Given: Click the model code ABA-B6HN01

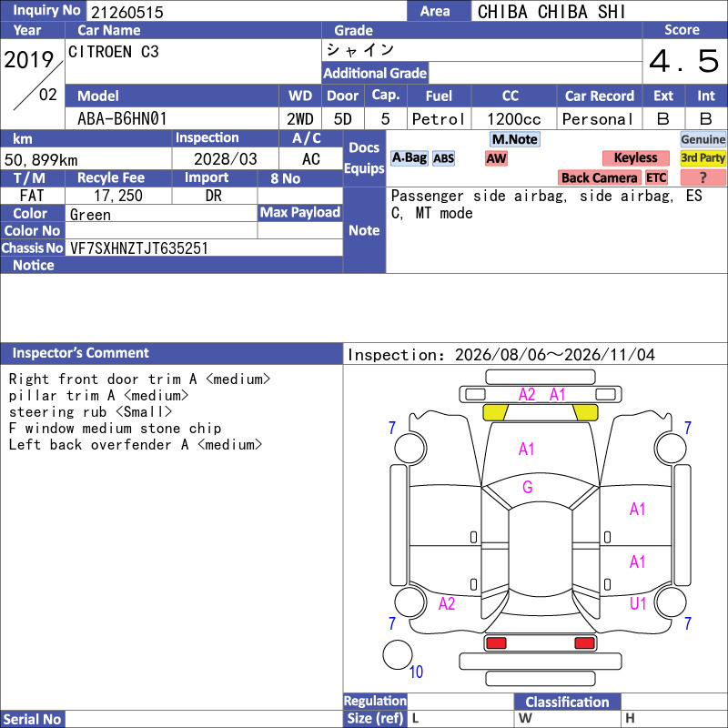Looking at the screenshot, I should tap(122, 119).
